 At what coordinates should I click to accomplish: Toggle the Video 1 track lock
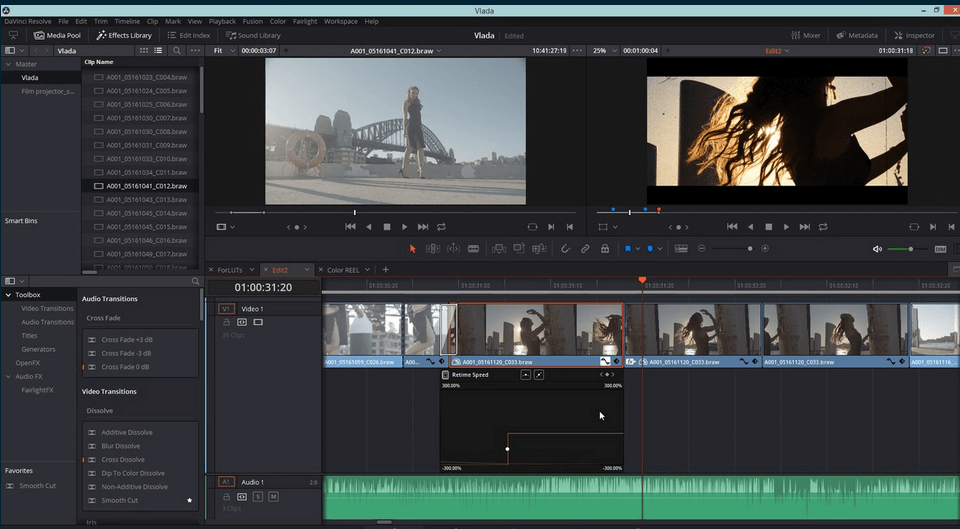pyautogui.click(x=227, y=322)
